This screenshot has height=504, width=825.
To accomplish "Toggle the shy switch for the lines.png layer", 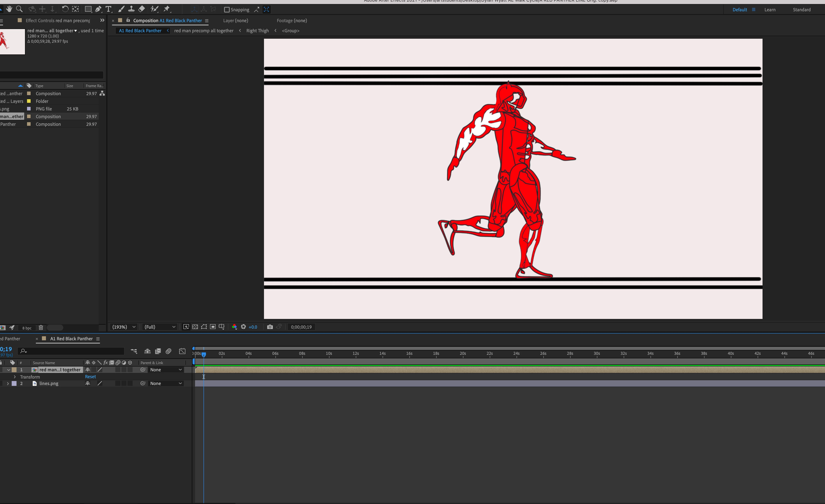I will click(88, 383).
